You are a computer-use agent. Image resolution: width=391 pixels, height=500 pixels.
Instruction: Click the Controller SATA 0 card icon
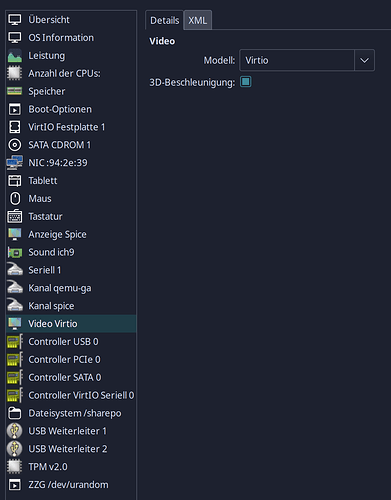15,377
